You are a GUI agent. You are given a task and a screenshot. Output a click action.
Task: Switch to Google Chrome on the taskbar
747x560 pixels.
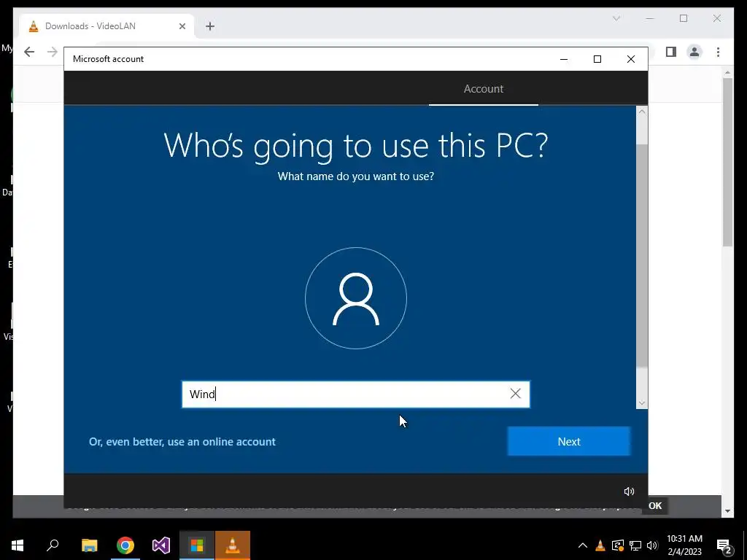click(125, 545)
